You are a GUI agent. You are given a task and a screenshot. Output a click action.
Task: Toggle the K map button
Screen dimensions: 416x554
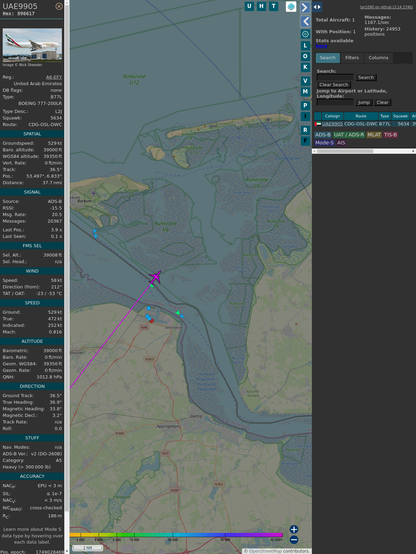coord(305,67)
